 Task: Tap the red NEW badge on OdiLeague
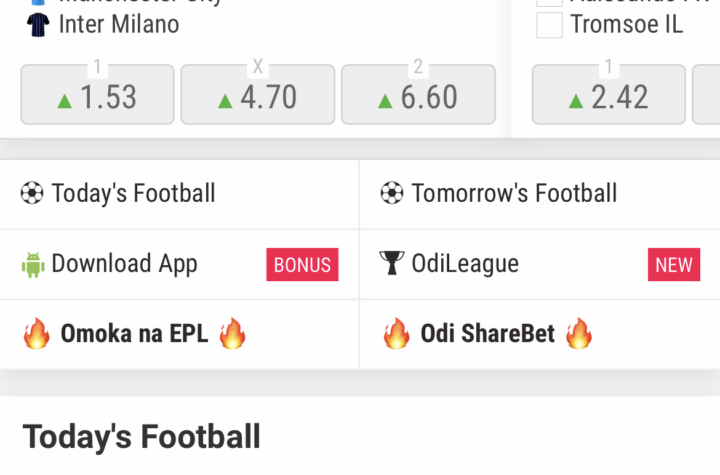(x=674, y=265)
